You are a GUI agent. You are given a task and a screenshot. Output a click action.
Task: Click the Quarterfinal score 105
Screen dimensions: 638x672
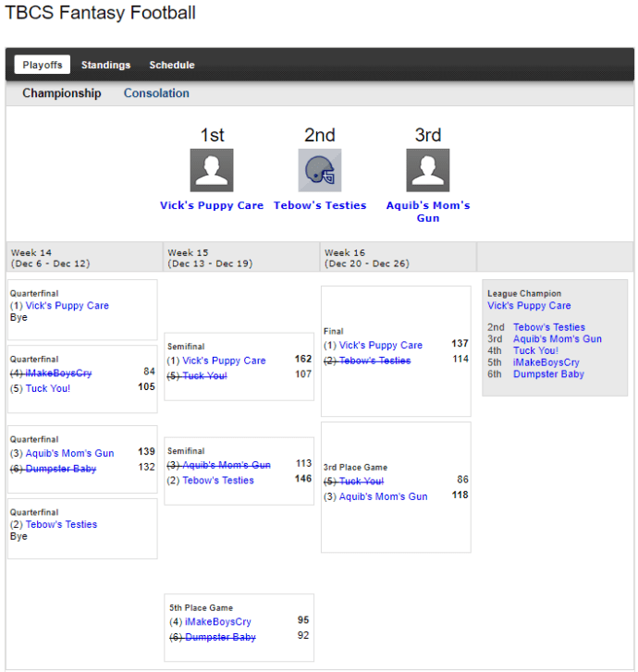[x=147, y=387]
